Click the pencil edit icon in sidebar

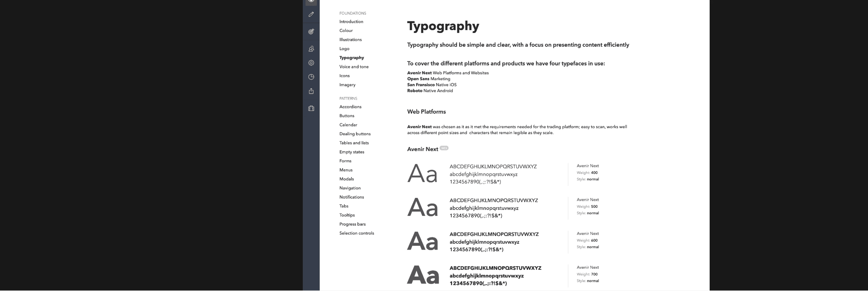[x=311, y=14]
